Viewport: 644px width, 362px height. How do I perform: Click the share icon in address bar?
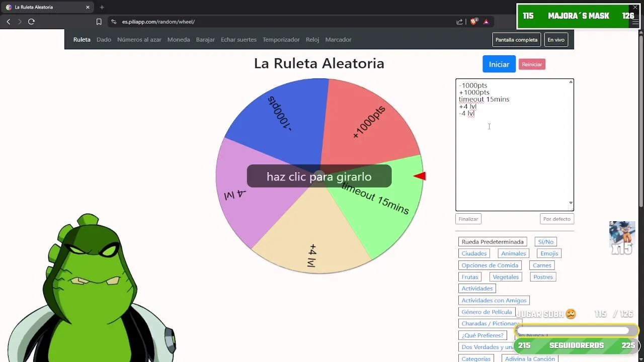459,22
